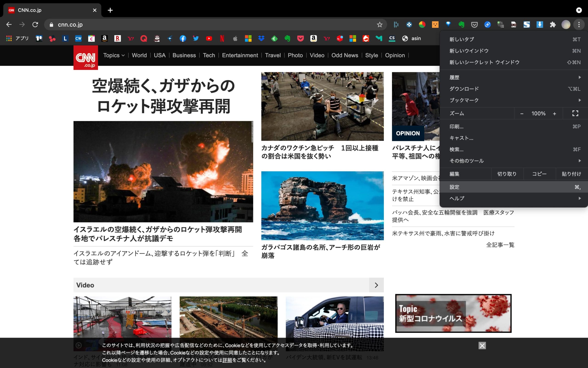Open the Galapagos arch rock photo

(322, 206)
